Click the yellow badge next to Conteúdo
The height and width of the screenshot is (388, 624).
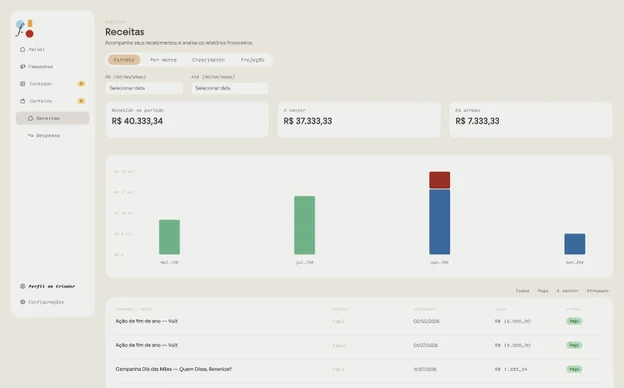coord(81,84)
